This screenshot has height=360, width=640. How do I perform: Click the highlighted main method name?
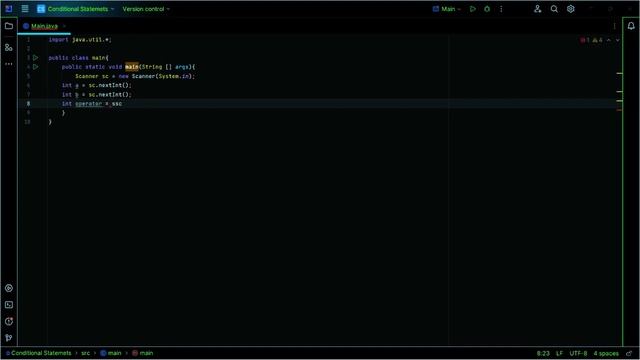tap(131, 67)
